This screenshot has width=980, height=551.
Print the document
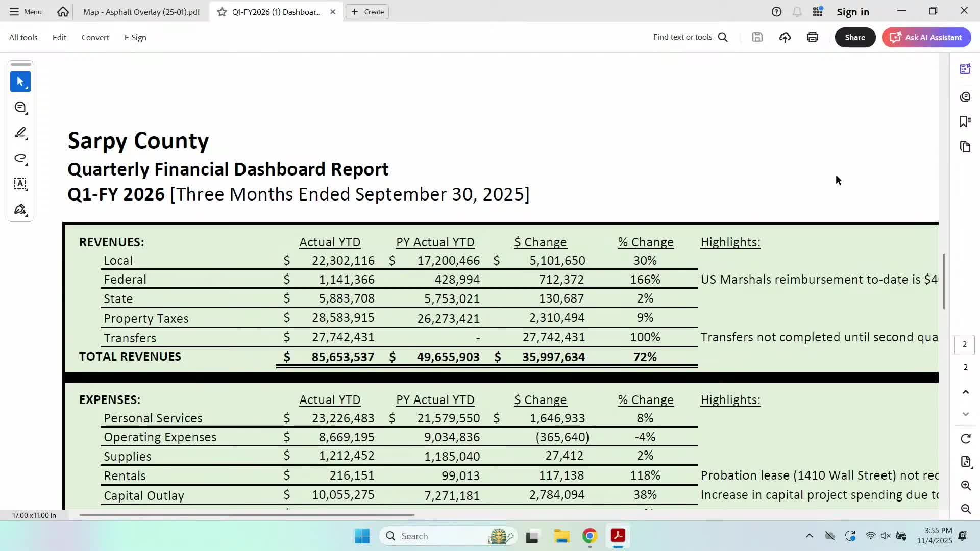pyautogui.click(x=813, y=37)
